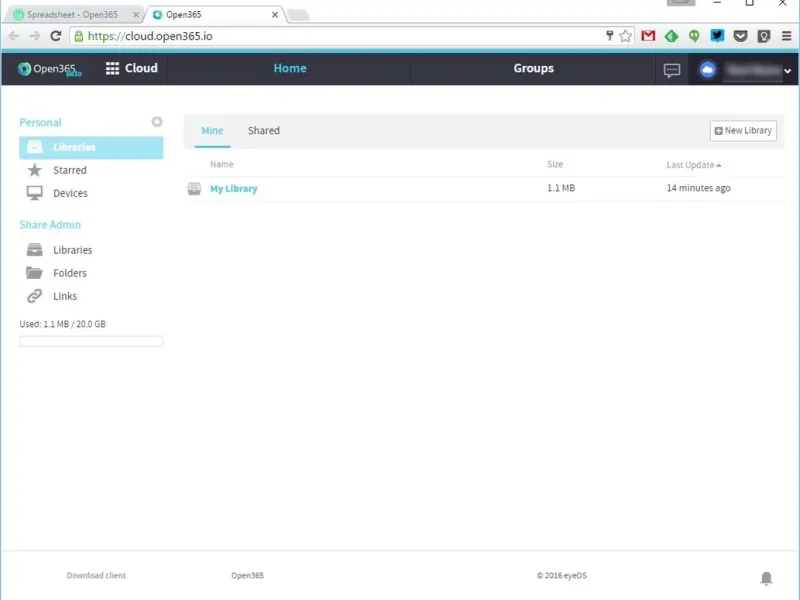Image resolution: width=800 pixels, height=600 pixels.
Task: Close the Spreadsheet - Open365 tab
Action: pyautogui.click(x=136, y=15)
